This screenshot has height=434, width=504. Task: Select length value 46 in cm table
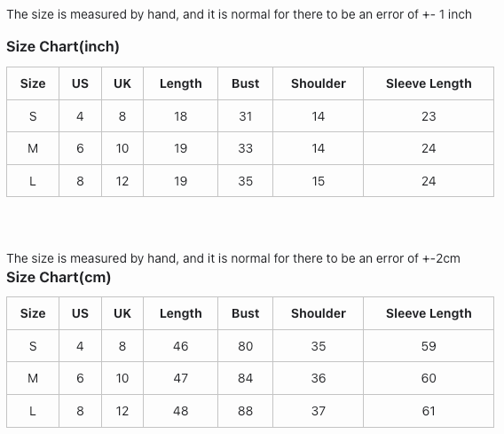pyautogui.click(x=181, y=346)
